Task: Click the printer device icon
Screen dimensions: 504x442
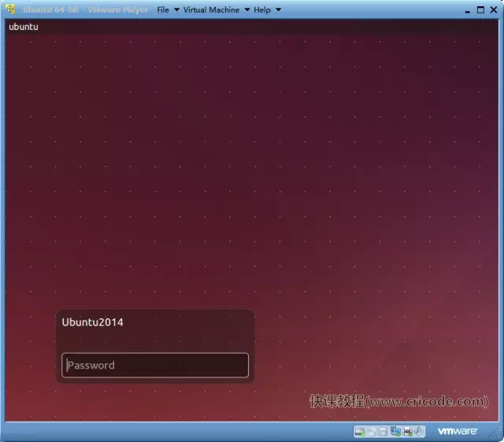Action: (x=408, y=432)
